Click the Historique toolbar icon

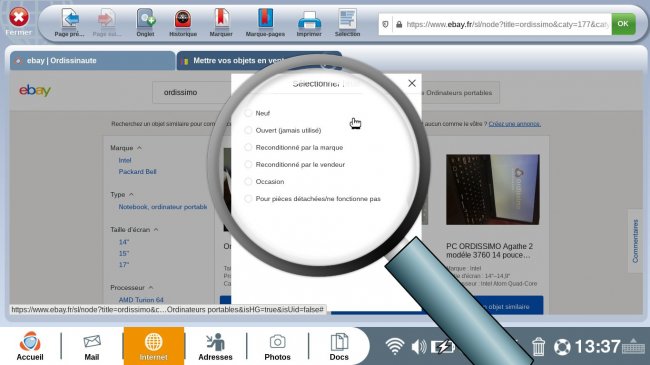click(x=183, y=19)
